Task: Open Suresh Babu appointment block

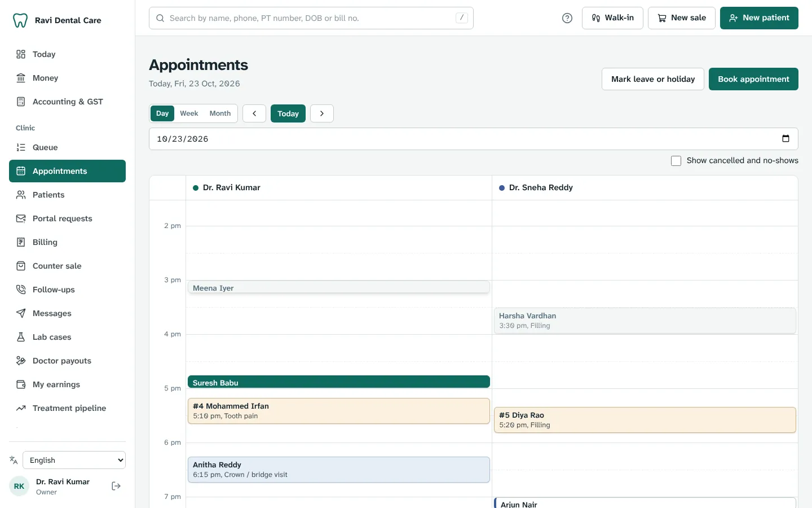Action: point(339,382)
